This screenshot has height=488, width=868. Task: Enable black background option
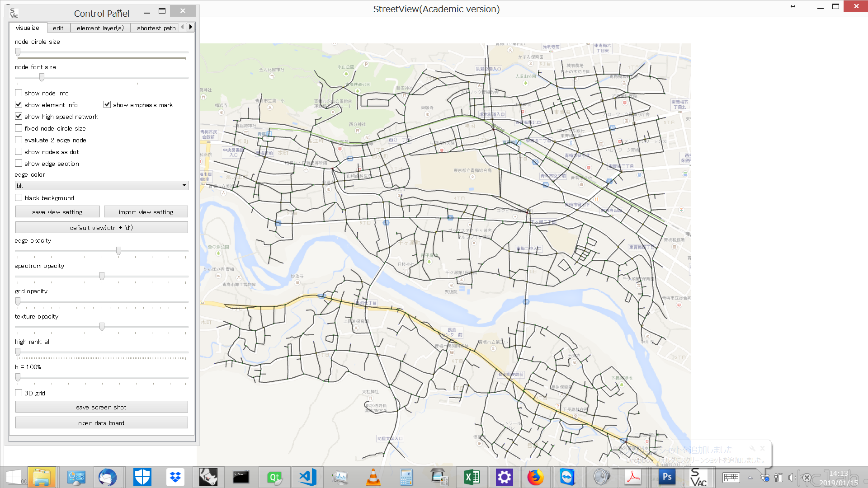[x=19, y=198]
